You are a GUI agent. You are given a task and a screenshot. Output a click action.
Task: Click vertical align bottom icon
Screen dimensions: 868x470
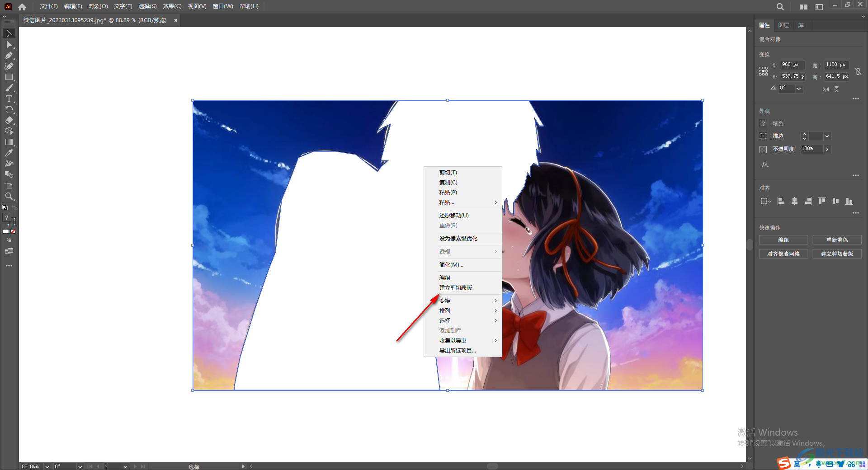[849, 201]
